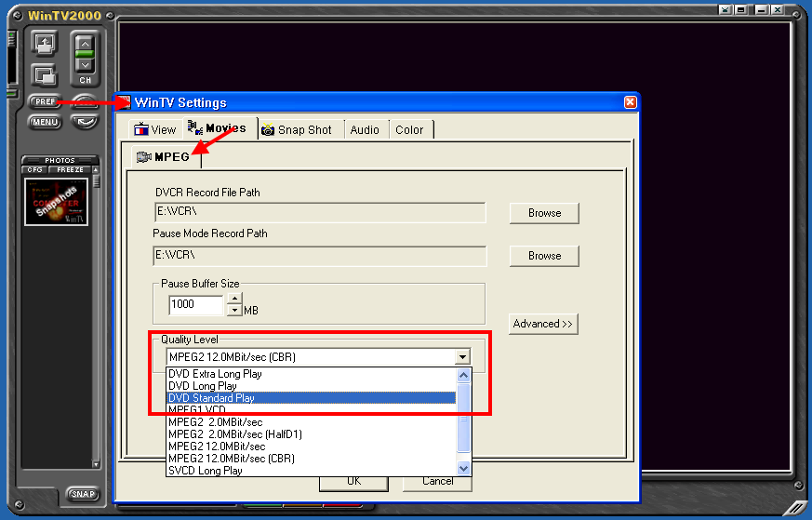This screenshot has height=520, width=812.
Task: Select MPEG2 2.0MBit/sec (HalfD1) option
Action: coord(312,434)
